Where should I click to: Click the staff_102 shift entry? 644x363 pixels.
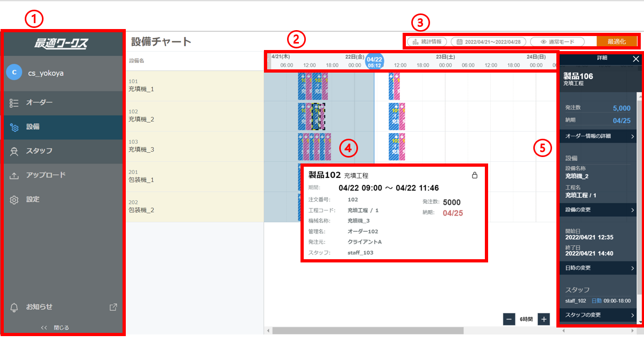(598, 301)
